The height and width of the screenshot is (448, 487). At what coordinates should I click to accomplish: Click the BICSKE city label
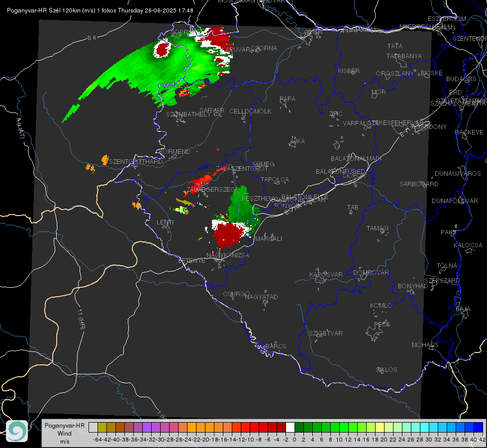tap(432, 73)
